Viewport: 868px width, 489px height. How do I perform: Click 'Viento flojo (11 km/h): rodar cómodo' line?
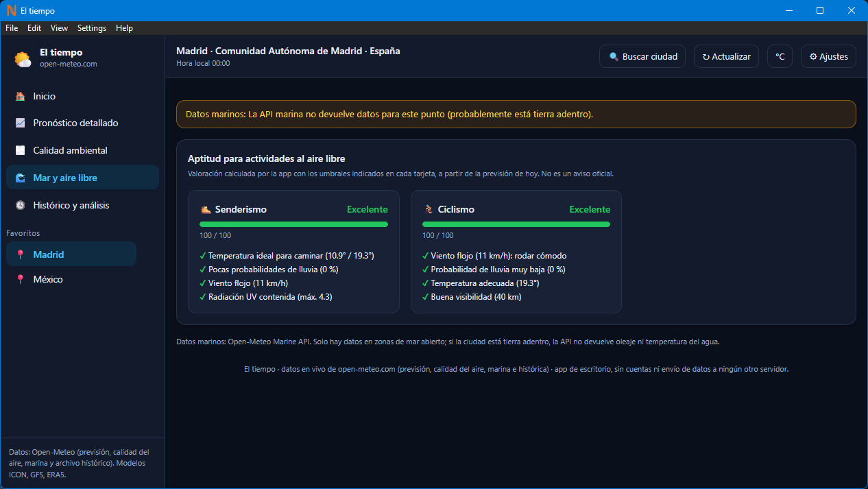coord(494,256)
